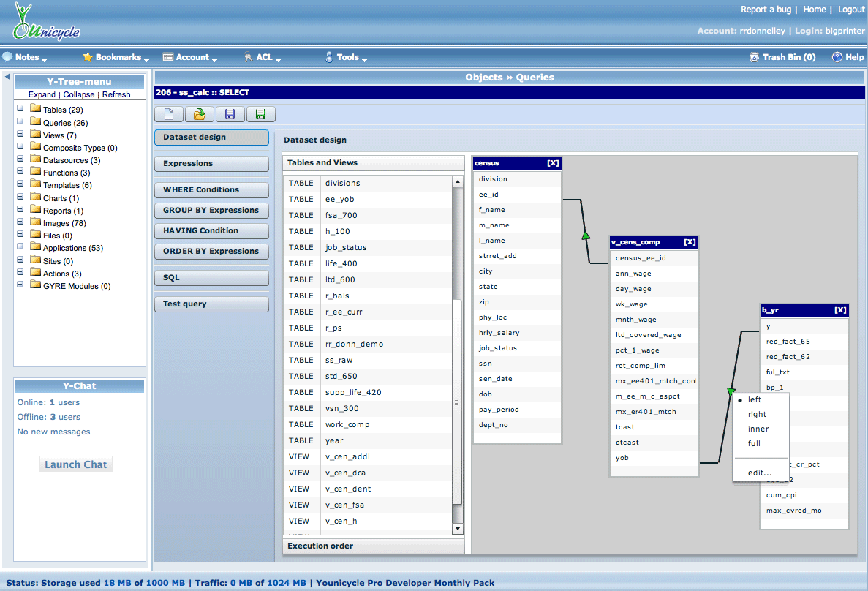
Task: Click the Unicycle logo
Action: 45,23
